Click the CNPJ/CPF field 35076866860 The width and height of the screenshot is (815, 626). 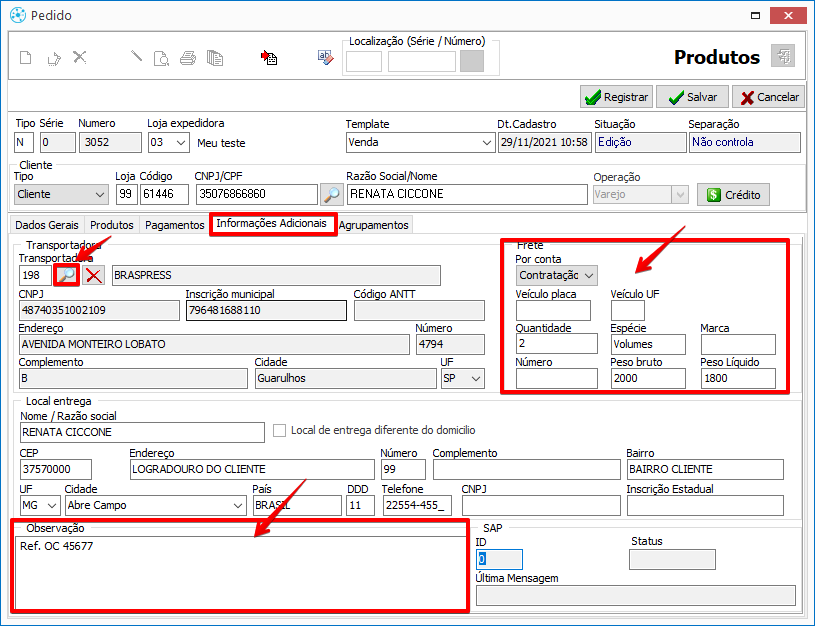click(257, 194)
